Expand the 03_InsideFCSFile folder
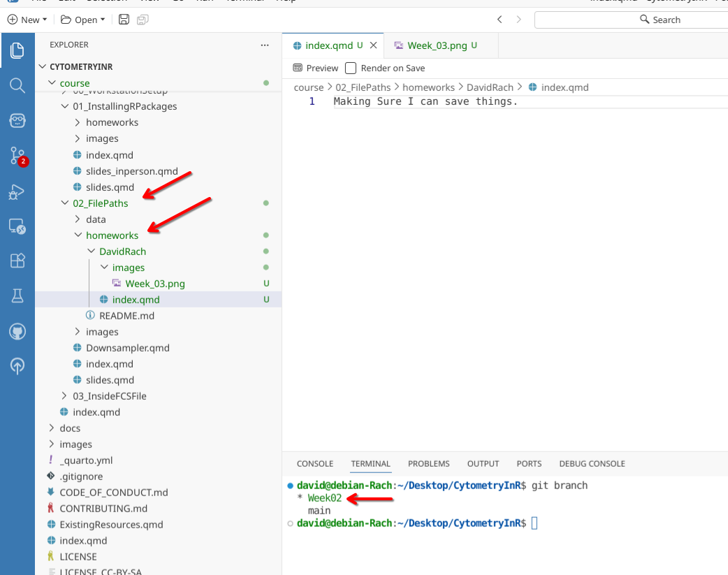Viewport: 728px width, 575px height. [x=109, y=396]
